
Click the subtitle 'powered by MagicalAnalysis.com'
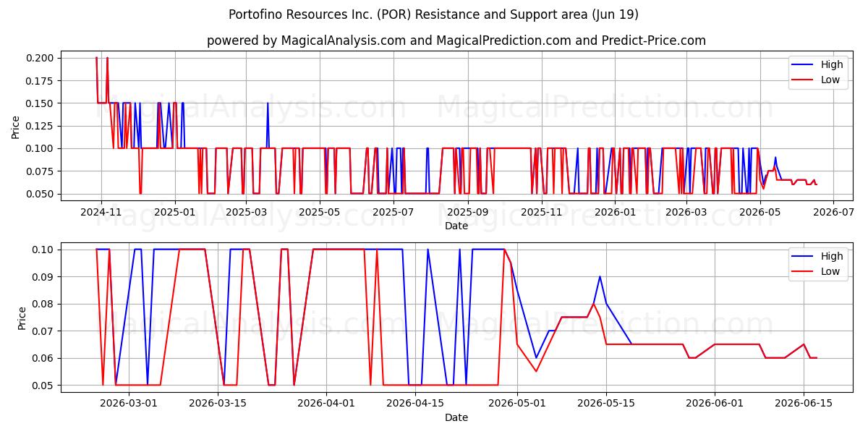(307, 41)
